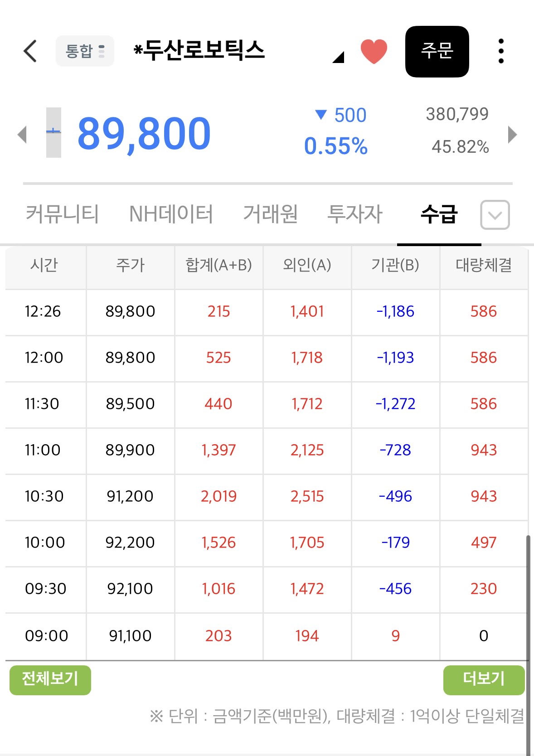This screenshot has height=756, width=534.
Task: Open the three-dot more options menu
Action: (x=500, y=51)
